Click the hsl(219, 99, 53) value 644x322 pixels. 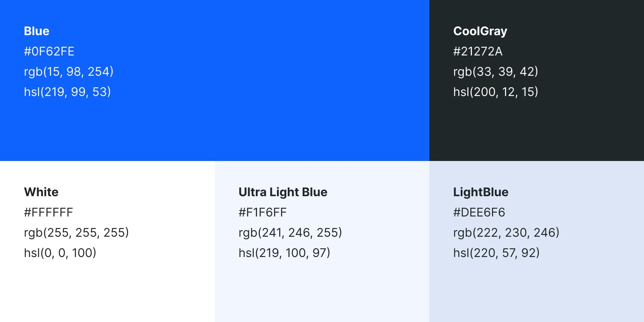pos(67,92)
